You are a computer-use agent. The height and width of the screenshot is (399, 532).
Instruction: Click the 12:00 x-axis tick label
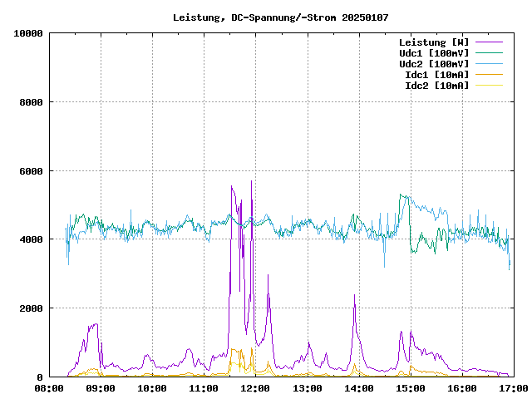pos(255,388)
